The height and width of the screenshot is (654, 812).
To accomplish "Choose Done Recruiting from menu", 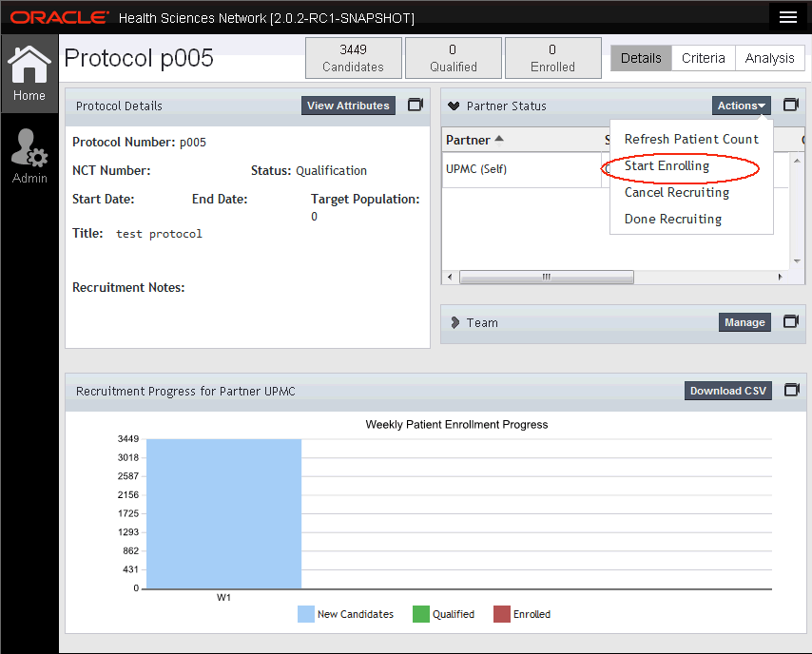I will click(x=691, y=219).
